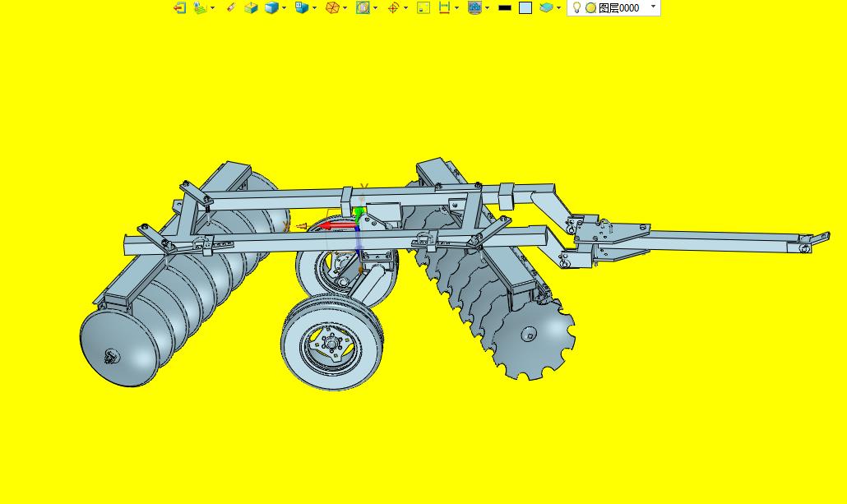Image resolution: width=847 pixels, height=504 pixels.
Task: Click the sketch plane icon with green grid
Action: pyautogui.click(x=201, y=7)
